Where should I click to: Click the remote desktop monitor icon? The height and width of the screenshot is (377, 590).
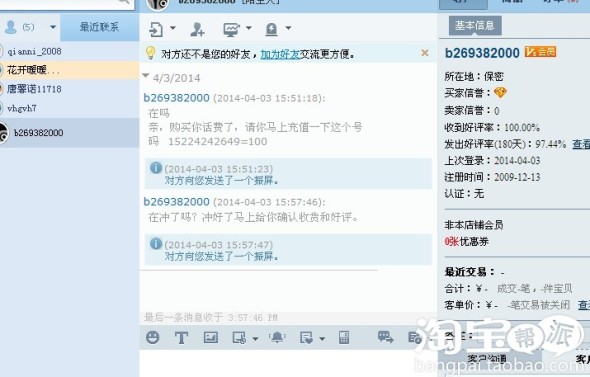231,29
